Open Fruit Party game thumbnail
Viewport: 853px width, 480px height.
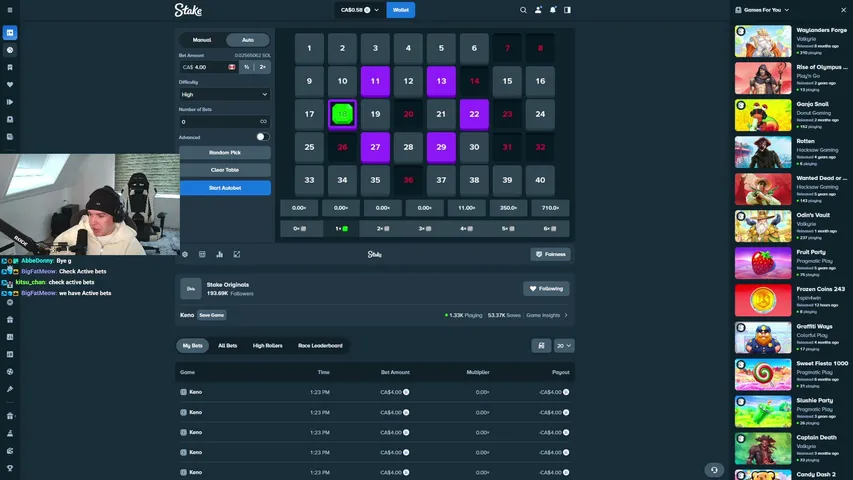[x=763, y=263]
